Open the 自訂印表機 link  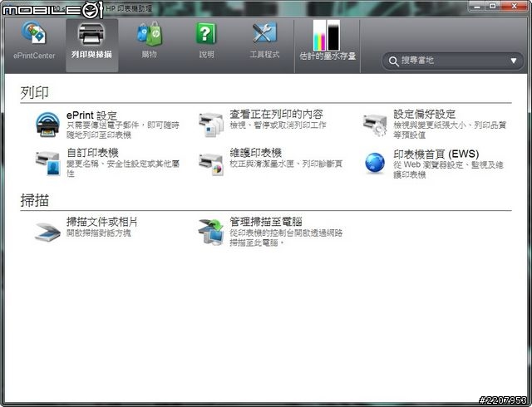[x=92, y=153]
